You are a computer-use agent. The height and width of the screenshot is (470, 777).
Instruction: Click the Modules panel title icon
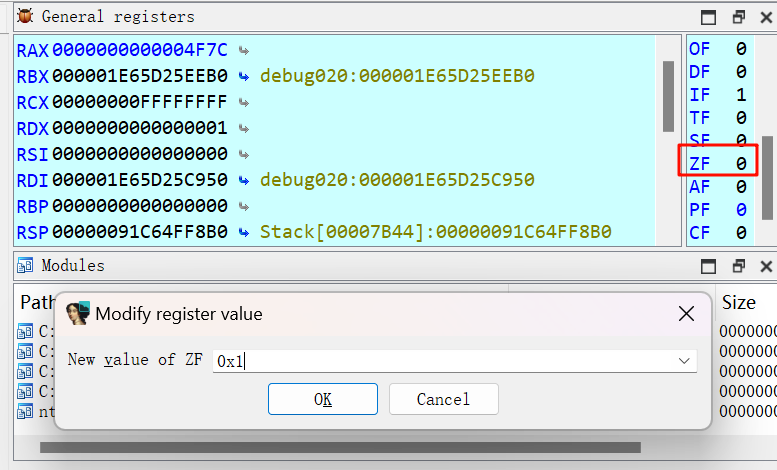click(25, 266)
